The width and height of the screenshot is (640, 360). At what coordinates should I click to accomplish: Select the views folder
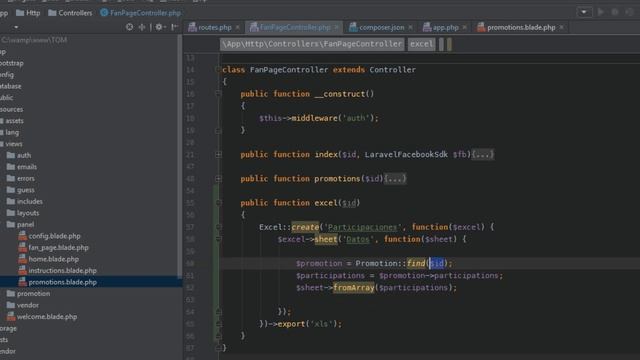click(14, 144)
